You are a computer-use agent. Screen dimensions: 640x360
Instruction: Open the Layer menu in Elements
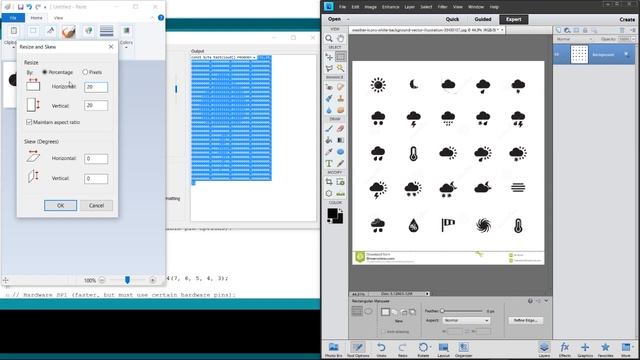(x=409, y=7)
